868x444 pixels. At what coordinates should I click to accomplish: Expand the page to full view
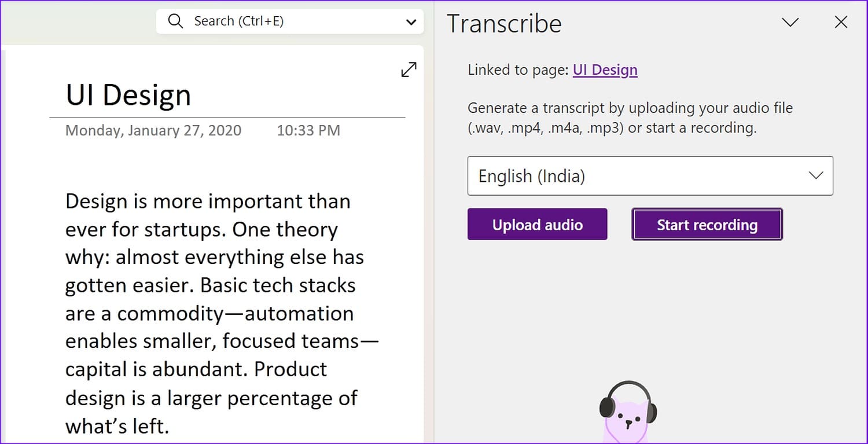[x=409, y=69]
